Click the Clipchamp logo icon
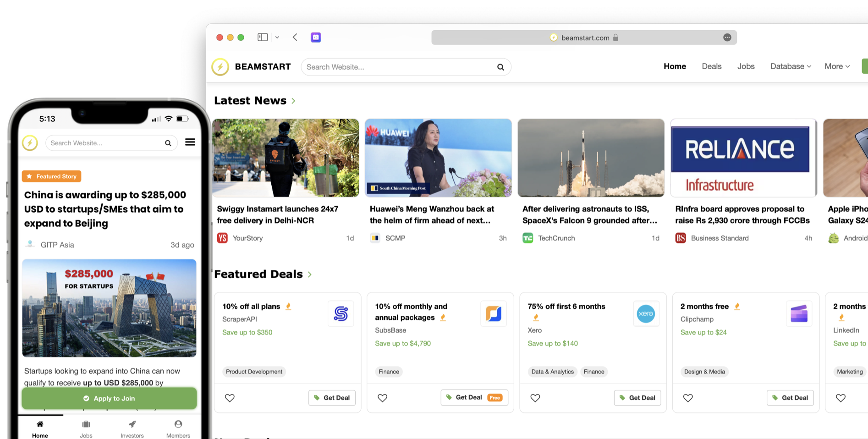Screen dimensions: 868x439 (799, 313)
